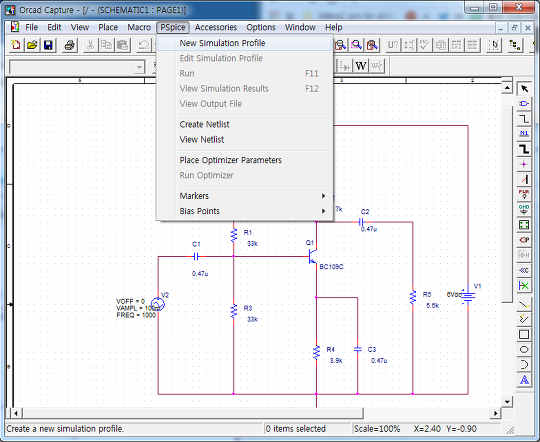Click the Project manager hierarchy icon

click(x=515, y=45)
